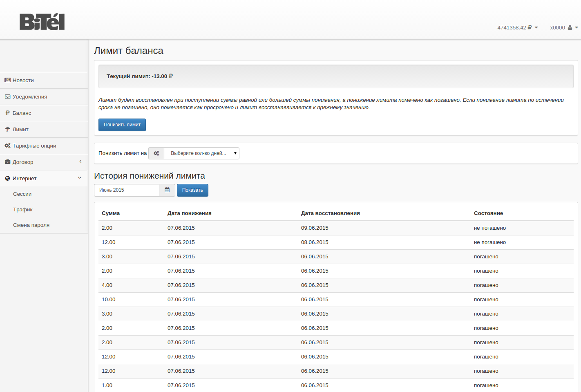
Task: Click the BiTel logo
Action: [42, 22]
